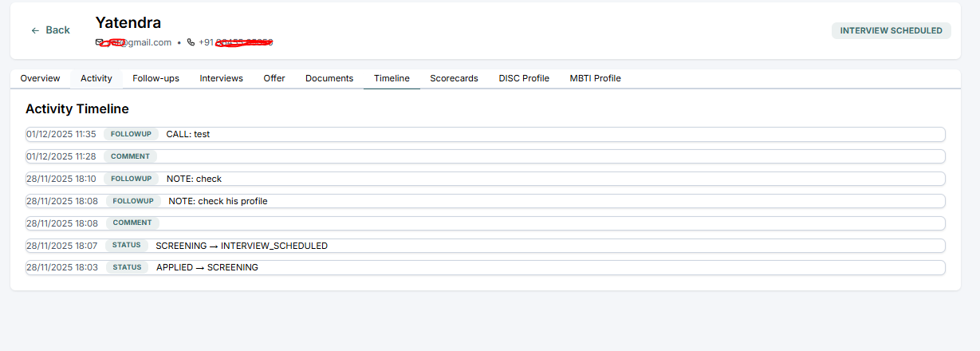Open the Documents tab
980x351 pixels.
[329, 78]
